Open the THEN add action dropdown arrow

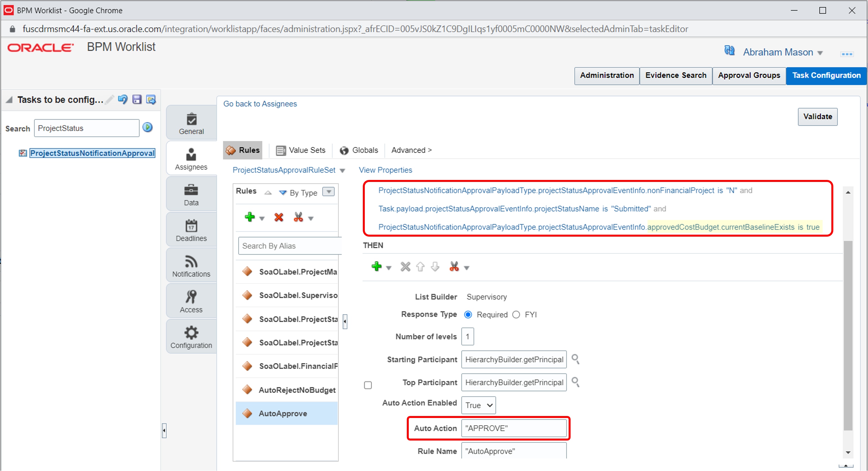click(388, 268)
